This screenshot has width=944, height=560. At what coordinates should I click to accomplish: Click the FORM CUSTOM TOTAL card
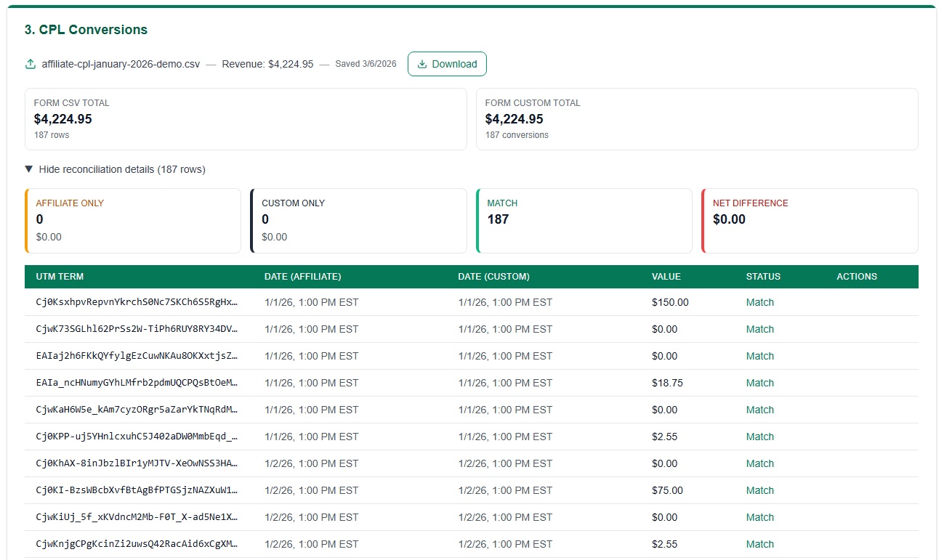(696, 118)
